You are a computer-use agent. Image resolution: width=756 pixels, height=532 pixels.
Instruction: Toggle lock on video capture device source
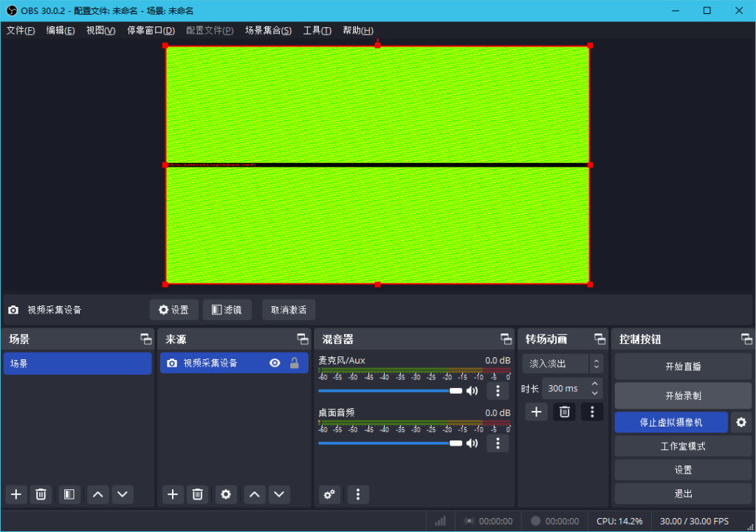pyautogui.click(x=294, y=363)
